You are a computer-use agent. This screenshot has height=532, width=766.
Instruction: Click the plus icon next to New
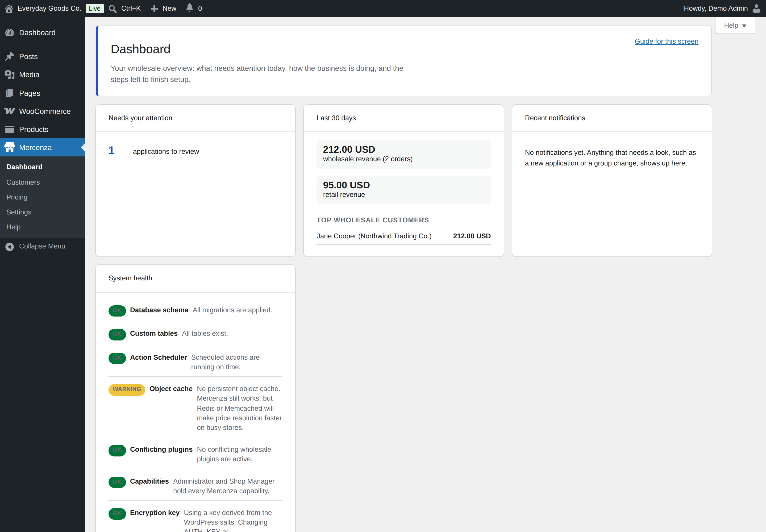coord(154,9)
